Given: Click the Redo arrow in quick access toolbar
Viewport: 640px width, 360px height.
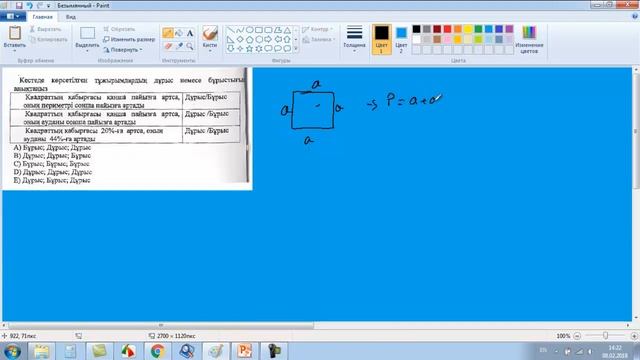Looking at the screenshot, I should click(40, 5).
